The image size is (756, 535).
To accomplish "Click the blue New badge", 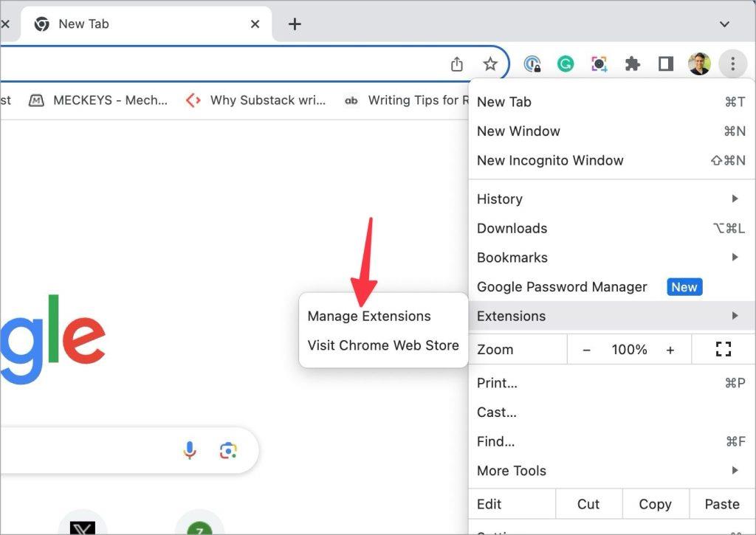I will click(x=684, y=287).
